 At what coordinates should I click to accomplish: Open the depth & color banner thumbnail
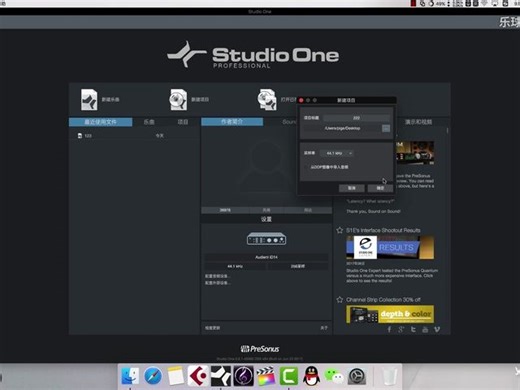point(390,314)
